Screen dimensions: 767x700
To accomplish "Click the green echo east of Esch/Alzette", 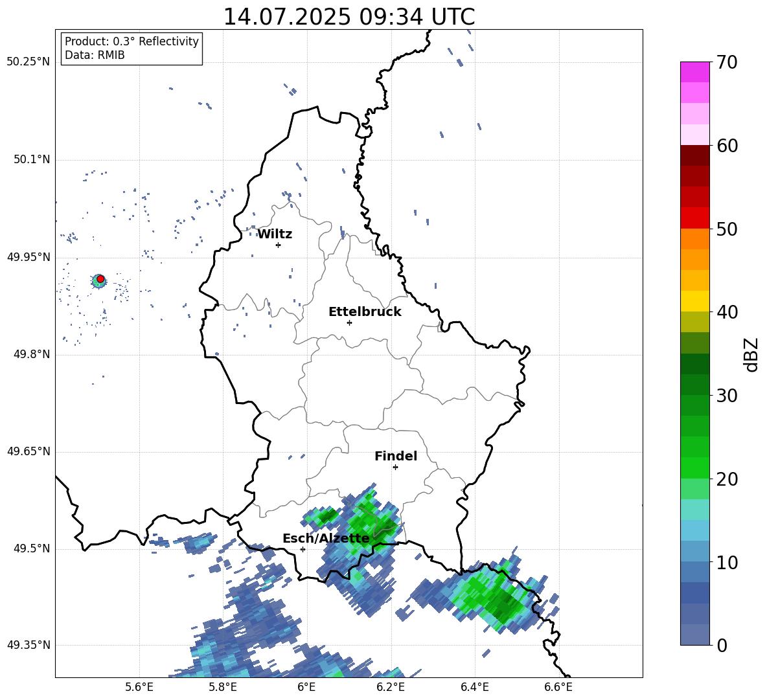I will point(372,527).
